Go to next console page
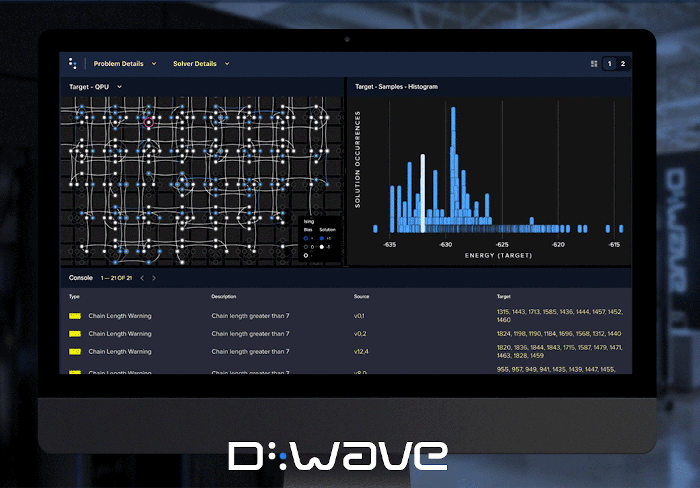This screenshot has height=488, width=700. coord(154,278)
